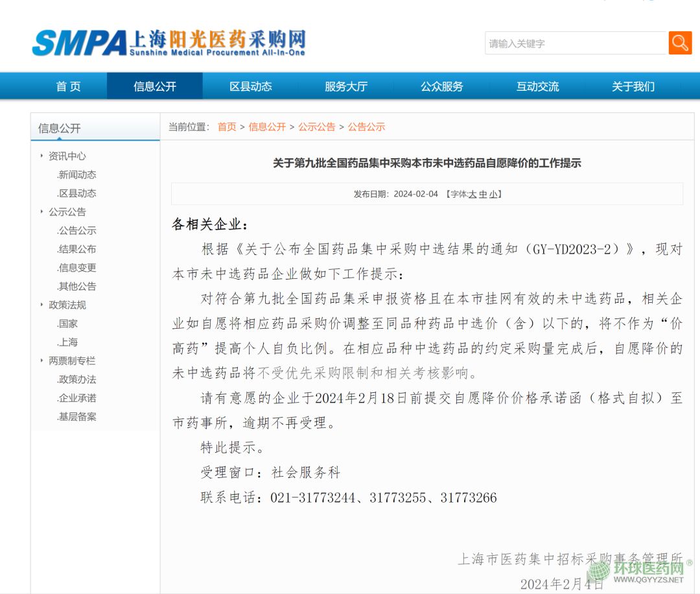Click the 首页 breadcrumb link
Screen dimensions: 700x594
point(227,127)
